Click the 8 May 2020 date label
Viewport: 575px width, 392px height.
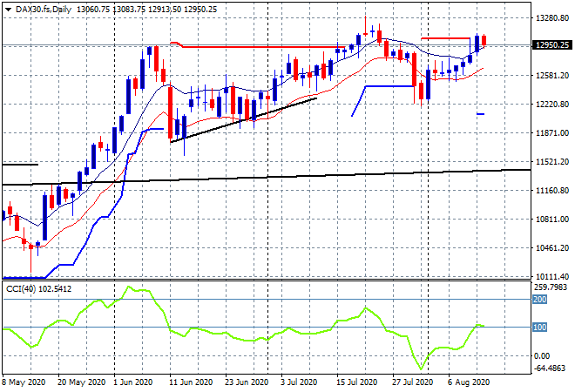pyautogui.click(x=24, y=382)
